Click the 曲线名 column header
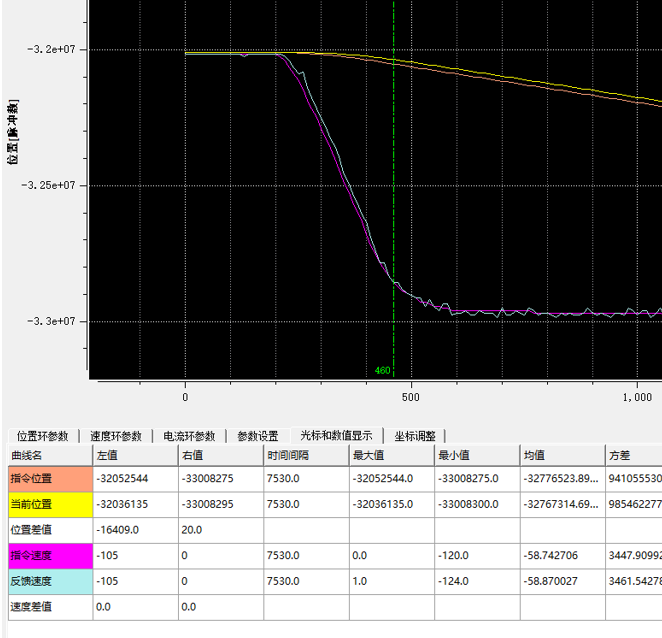 pyautogui.click(x=50, y=456)
